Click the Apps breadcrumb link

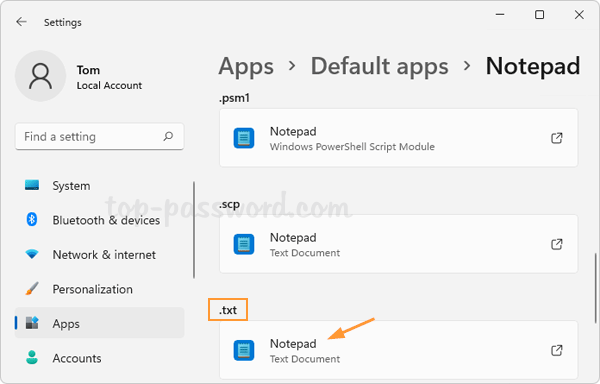246,67
